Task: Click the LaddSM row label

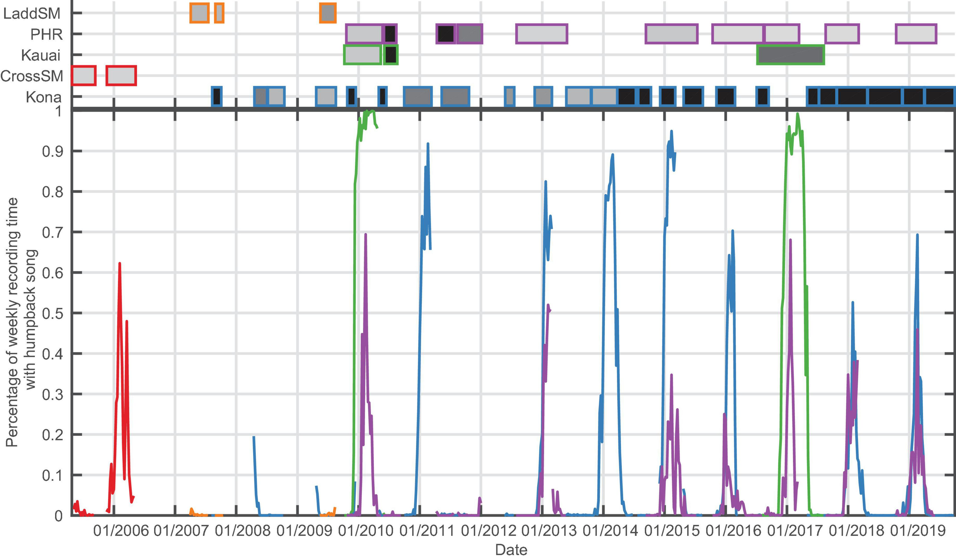Action: (x=32, y=14)
